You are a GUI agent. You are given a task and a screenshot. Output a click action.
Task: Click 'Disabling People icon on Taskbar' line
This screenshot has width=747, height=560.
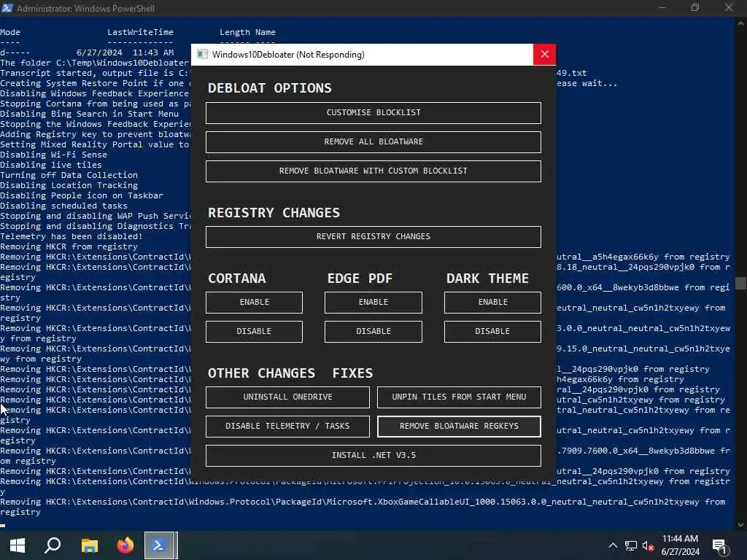tap(82, 195)
